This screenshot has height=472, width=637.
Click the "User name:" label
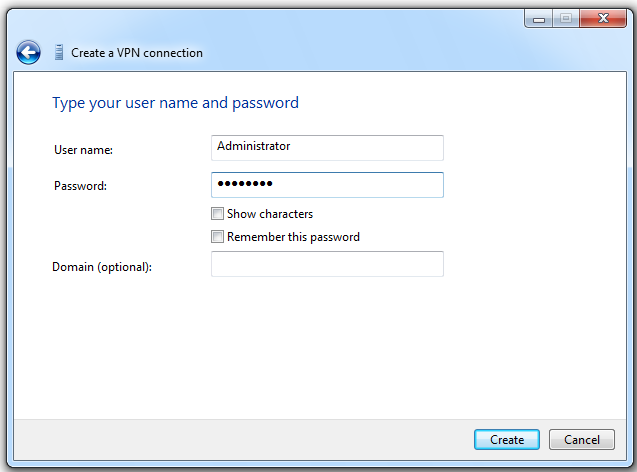[83, 150]
